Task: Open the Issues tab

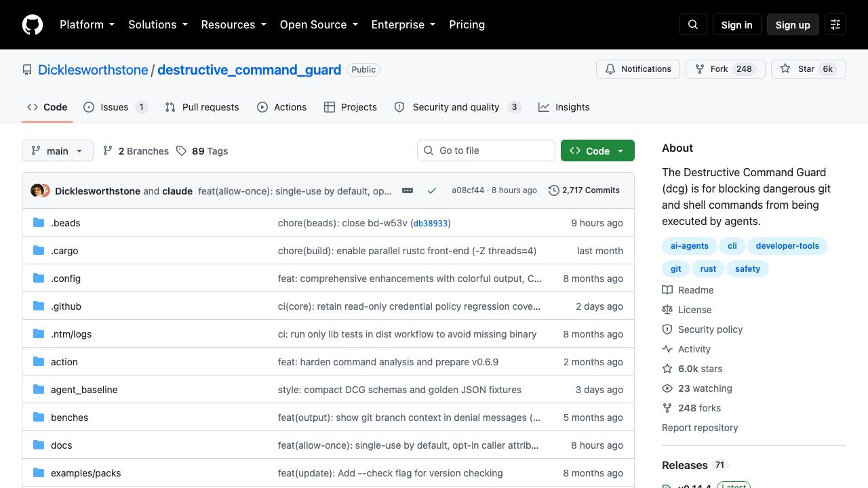Action: click(115, 107)
